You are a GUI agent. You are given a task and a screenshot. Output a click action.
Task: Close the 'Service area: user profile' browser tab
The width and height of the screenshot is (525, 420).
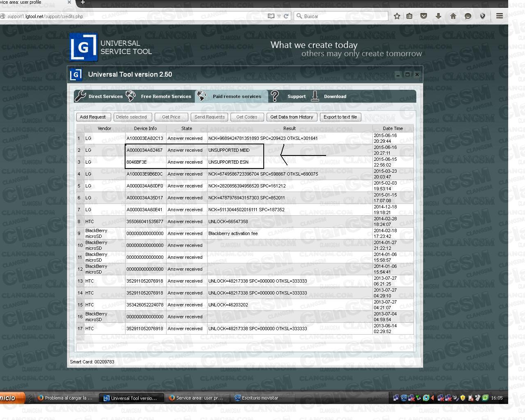(69, 2)
